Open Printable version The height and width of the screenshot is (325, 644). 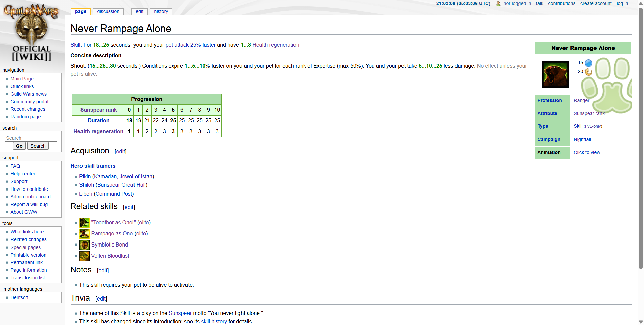(x=28, y=255)
